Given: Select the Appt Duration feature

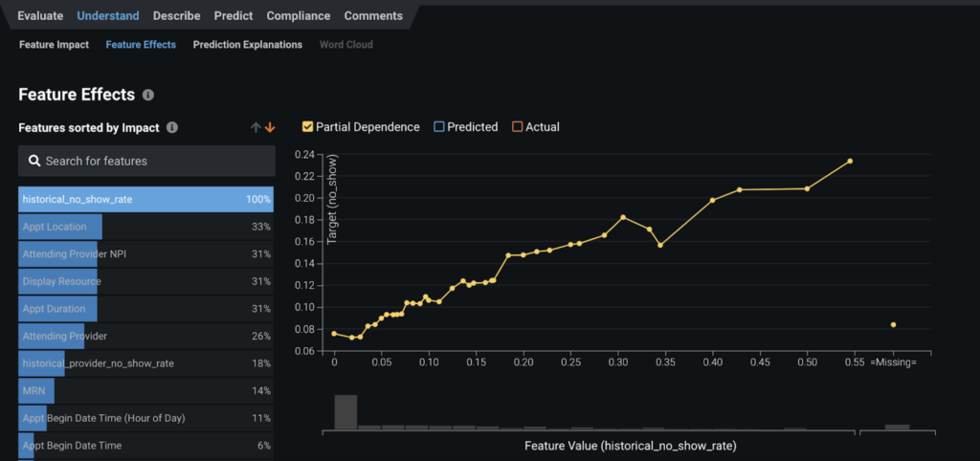Looking at the screenshot, I should (x=145, y=309).
